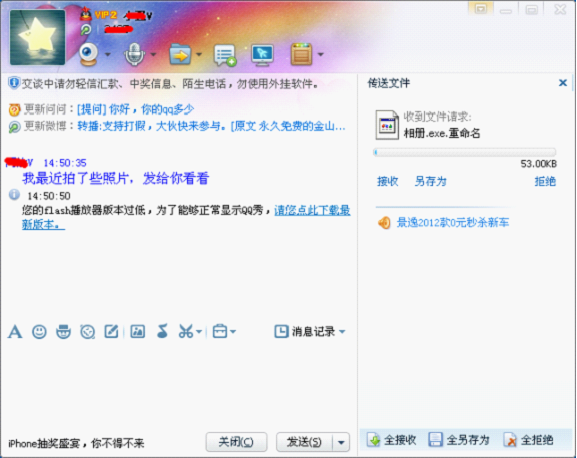Close the 传送文件 panel
The width and height of the screenshot is (577, 458).
point(563,83)
